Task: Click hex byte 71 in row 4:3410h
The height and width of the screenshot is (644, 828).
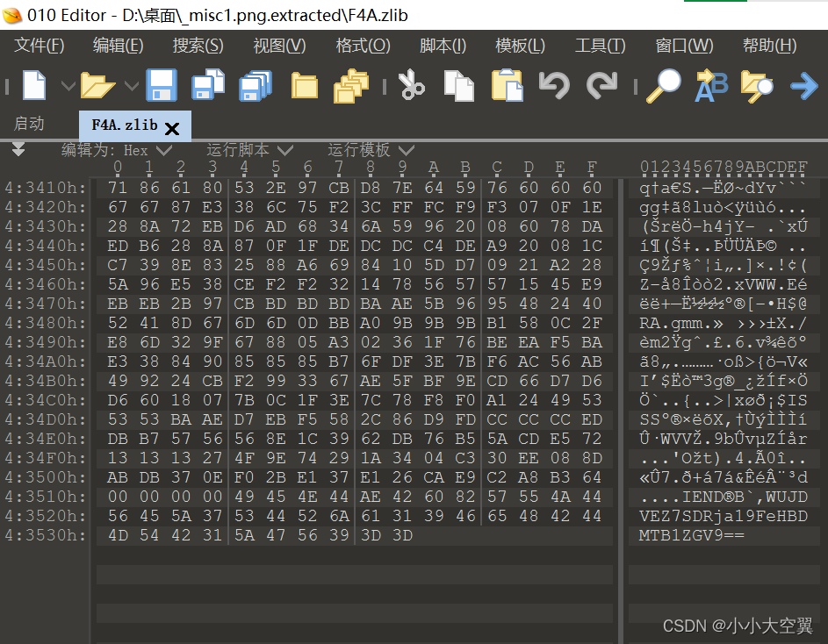Action: pos(118,188)
